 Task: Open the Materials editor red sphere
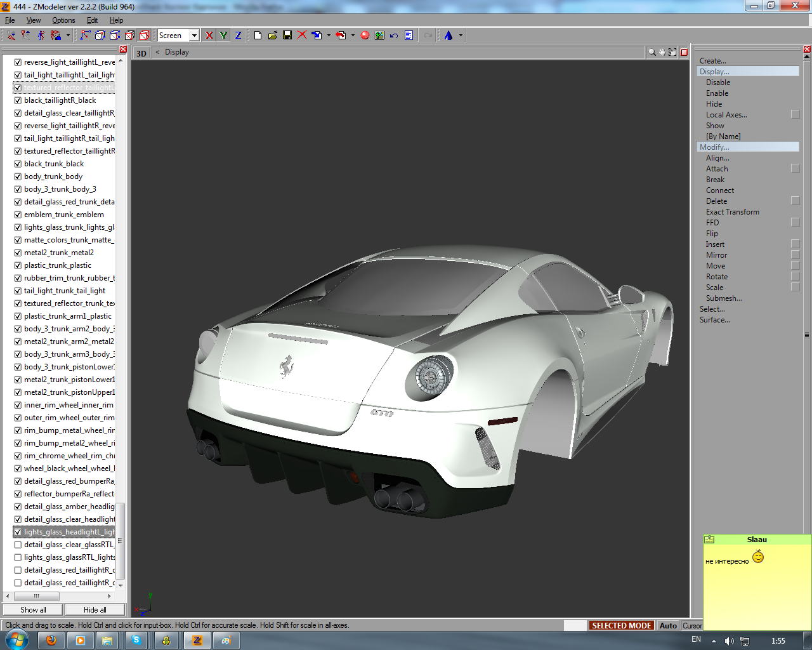pos(365,36)
